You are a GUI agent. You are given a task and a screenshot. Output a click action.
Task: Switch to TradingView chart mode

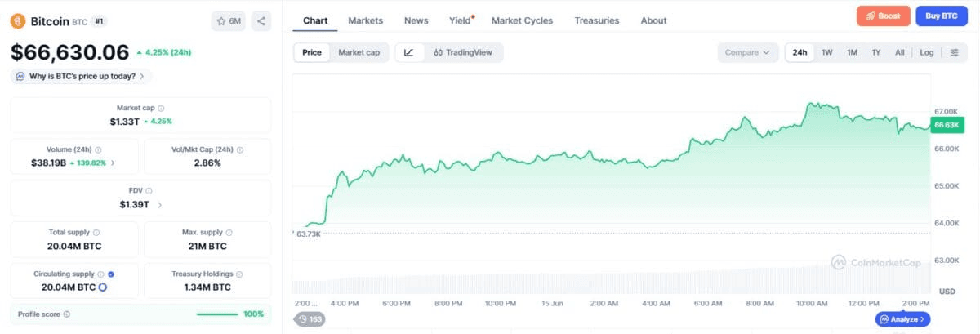[463, 52]
